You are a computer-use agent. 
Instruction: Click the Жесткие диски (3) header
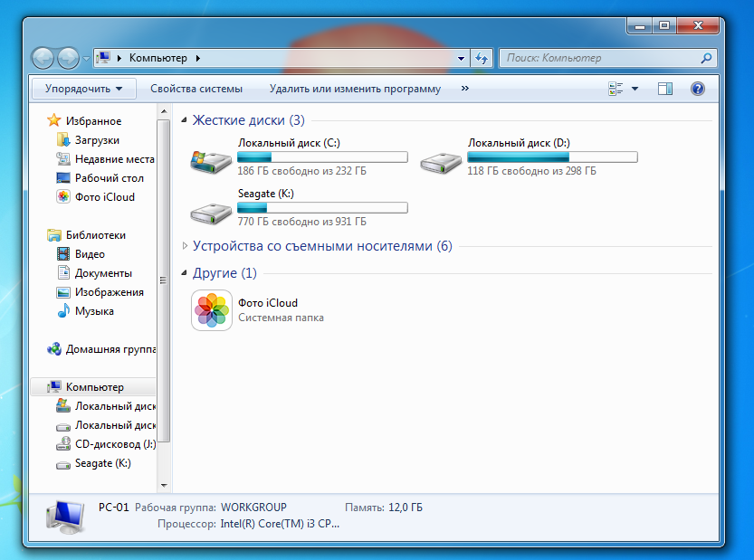[x=248, y=119]
